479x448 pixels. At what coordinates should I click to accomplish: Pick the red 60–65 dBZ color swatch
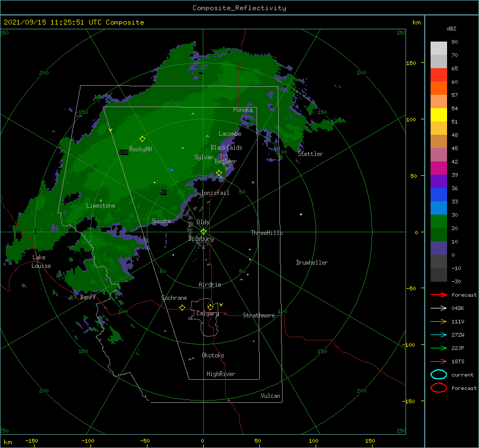439,75
